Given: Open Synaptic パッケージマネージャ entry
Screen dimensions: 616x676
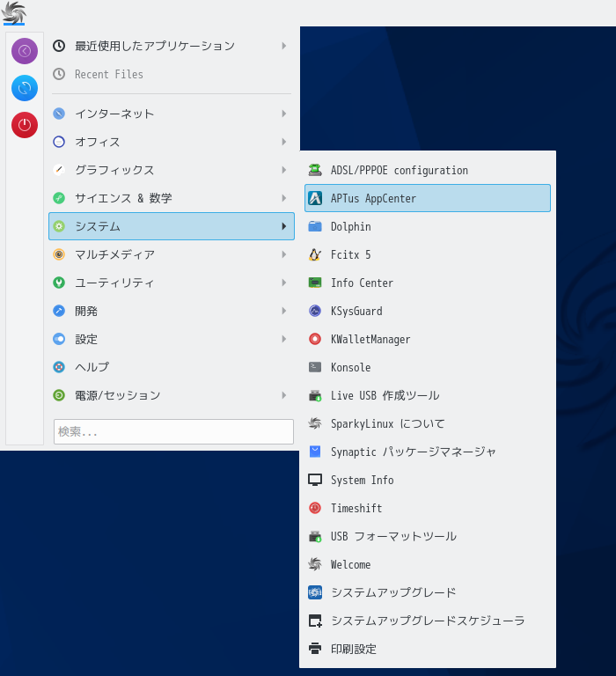Looking at the screenshot, I should click(428, 452).
